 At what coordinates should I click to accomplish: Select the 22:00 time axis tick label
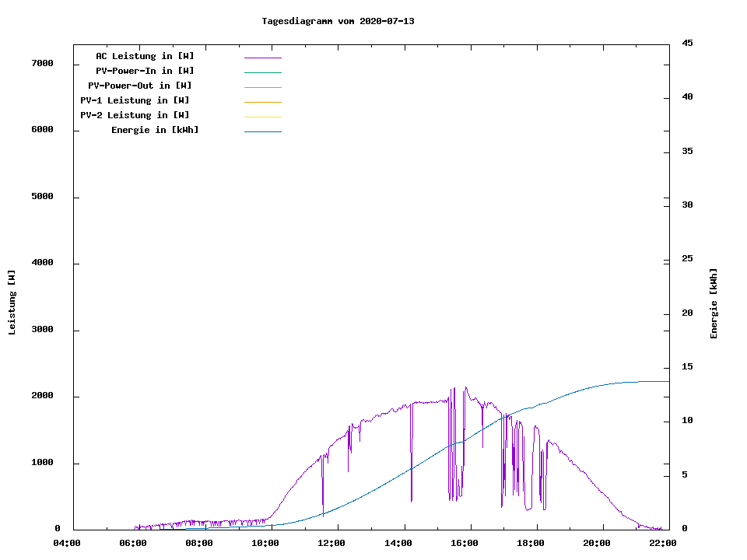(x=662, y=543)
